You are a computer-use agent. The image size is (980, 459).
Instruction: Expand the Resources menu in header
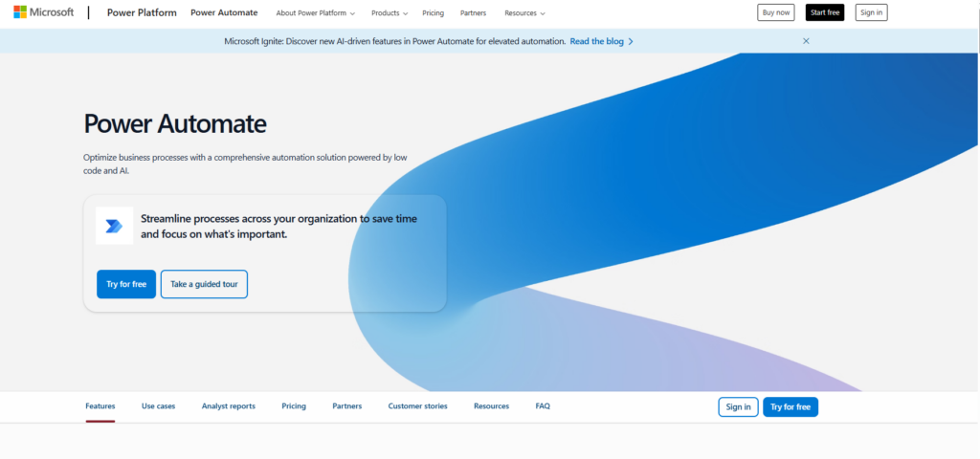[x=524, y=13]
